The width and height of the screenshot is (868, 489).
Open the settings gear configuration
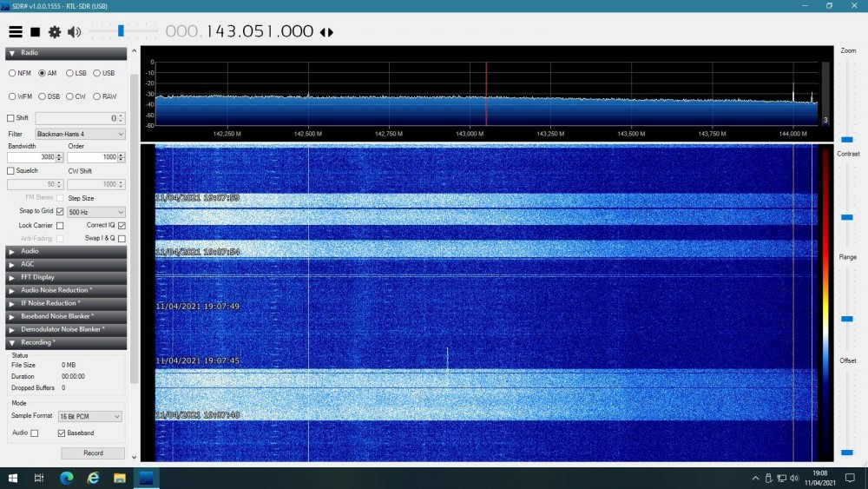point(54,32)
